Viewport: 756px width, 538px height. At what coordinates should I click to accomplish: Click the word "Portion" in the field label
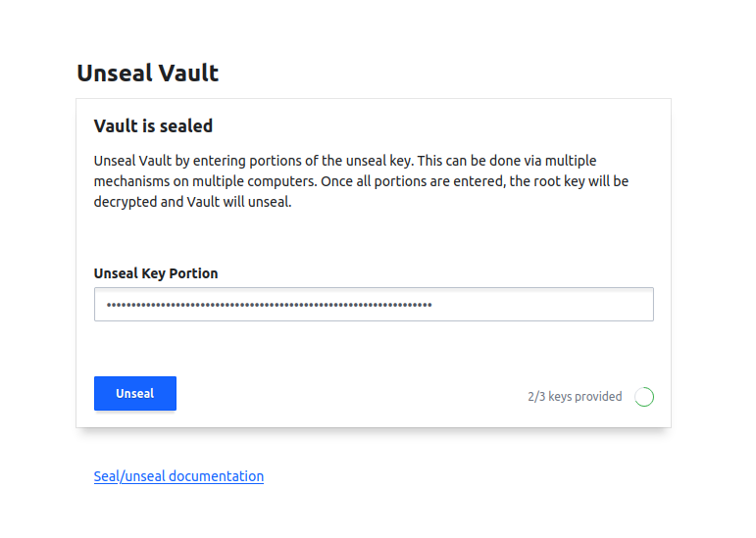click(193, 273)
